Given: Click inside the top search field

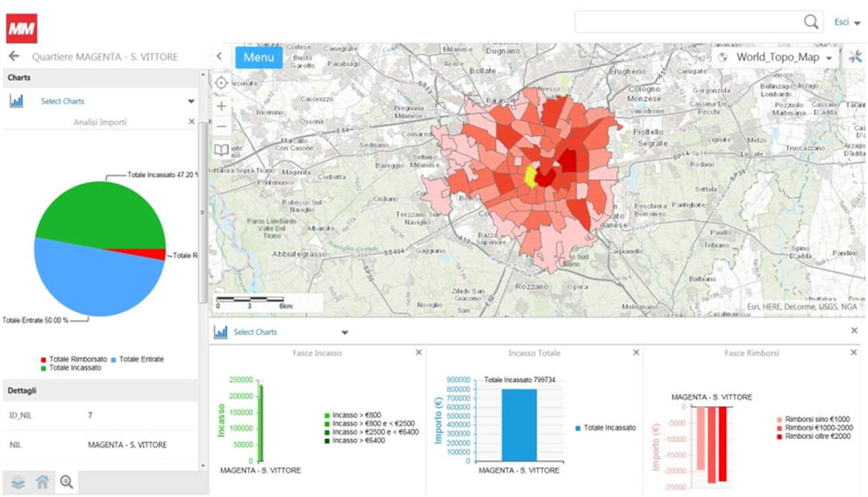Looking at the screenshot, I should [x=688, y=22].
